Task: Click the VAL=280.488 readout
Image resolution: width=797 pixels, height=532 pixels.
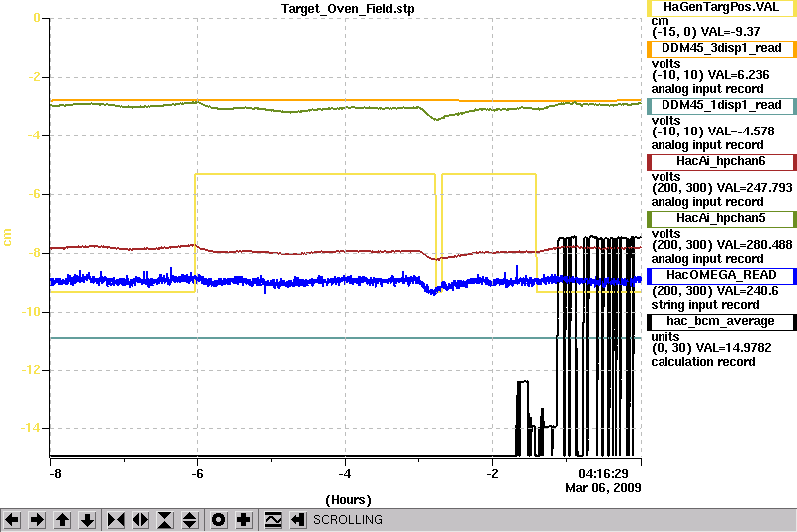Action: [x=754, y=245]
